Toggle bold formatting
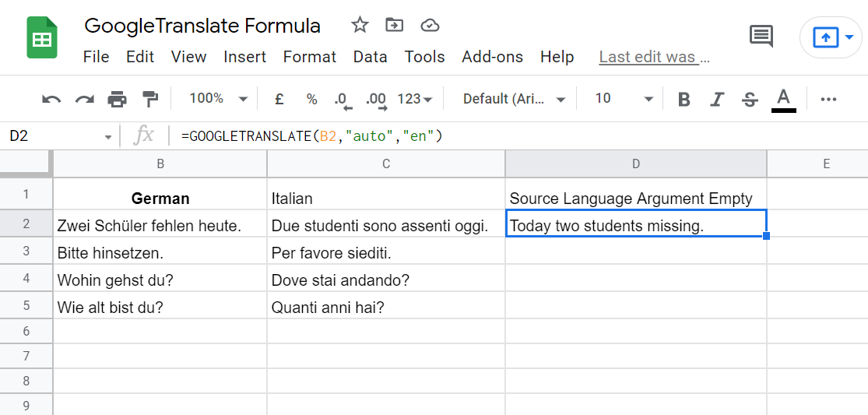The image size is (868, 415). 684,99
